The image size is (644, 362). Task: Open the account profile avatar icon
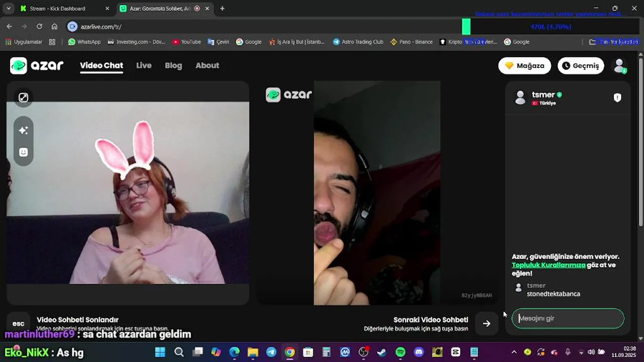[619, 65]
